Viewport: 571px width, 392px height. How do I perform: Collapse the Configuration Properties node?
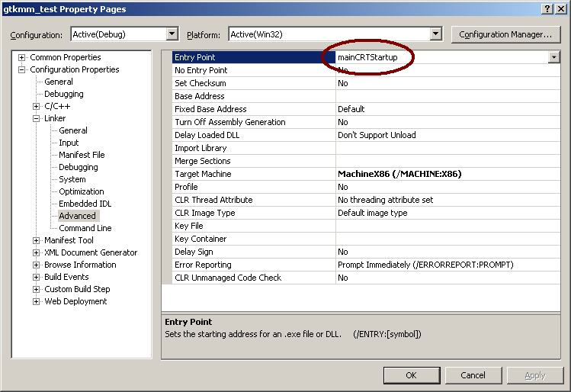(22, 70)
